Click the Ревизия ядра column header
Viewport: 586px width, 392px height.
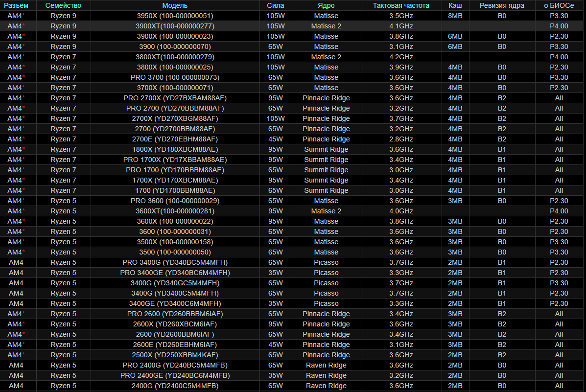pyautogui.click(x=502, y=5)
